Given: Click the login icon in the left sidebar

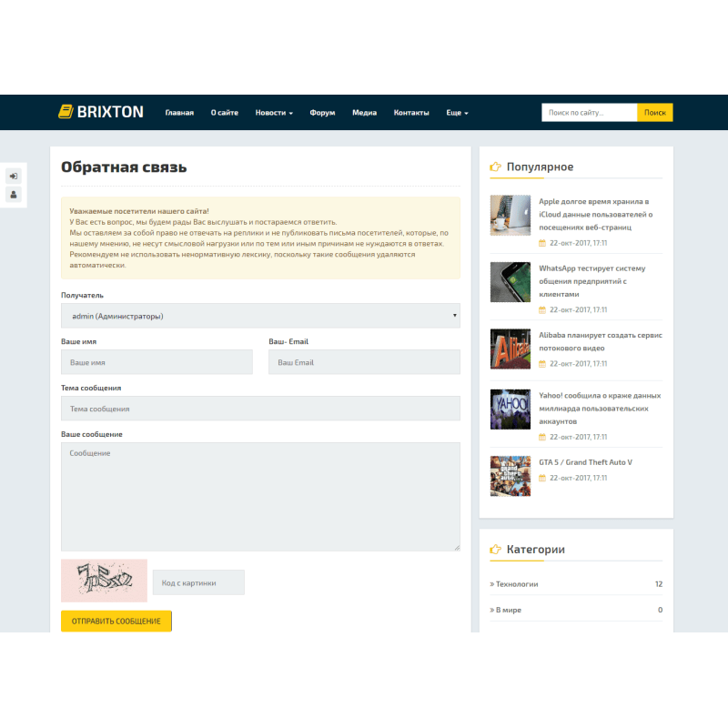Looking at the screenshot, I should click(13, 176).
